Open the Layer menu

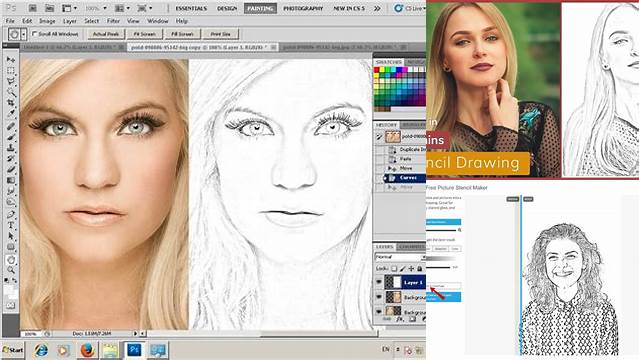tap(70, 21)
